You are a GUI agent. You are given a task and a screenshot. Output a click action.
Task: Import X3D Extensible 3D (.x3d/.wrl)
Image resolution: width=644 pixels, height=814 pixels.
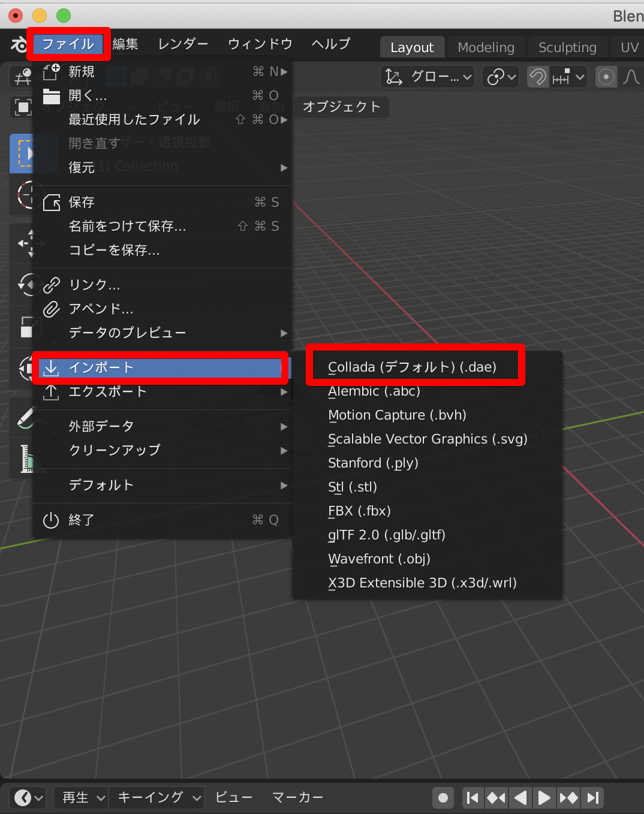click(427, 583)
